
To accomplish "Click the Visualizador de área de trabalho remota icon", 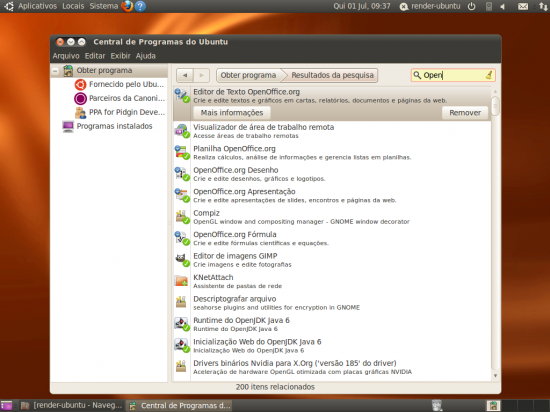I will [x=182, y=131].
